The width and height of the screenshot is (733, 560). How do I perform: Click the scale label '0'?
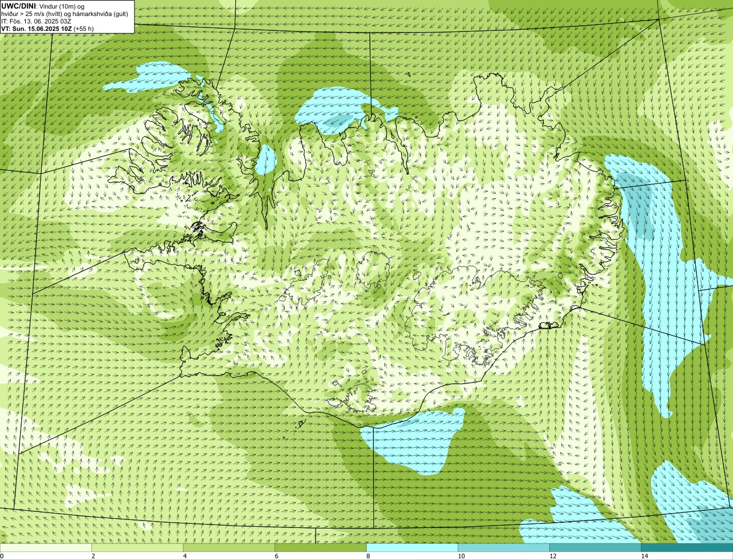point(2,556)
